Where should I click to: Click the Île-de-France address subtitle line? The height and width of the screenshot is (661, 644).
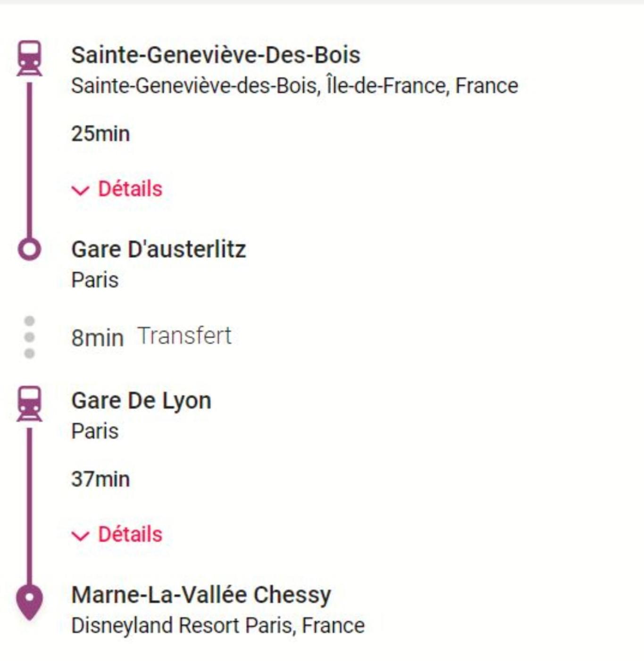294,86
